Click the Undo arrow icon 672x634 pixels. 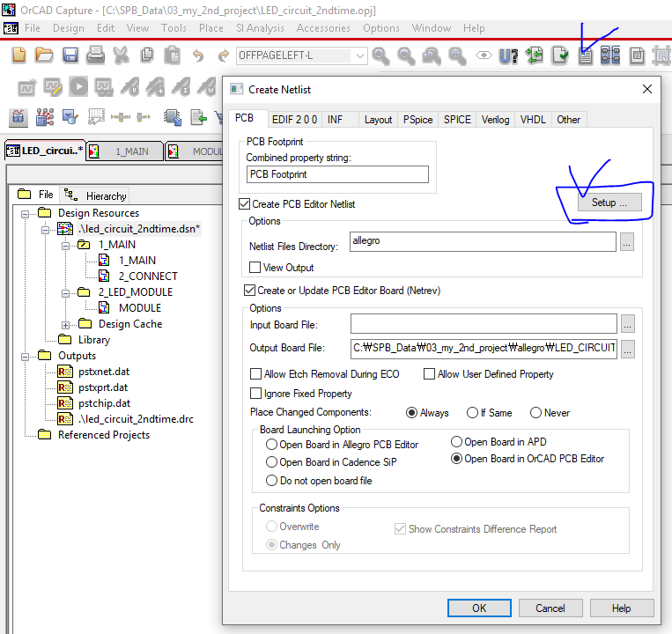tap(198, 55)
